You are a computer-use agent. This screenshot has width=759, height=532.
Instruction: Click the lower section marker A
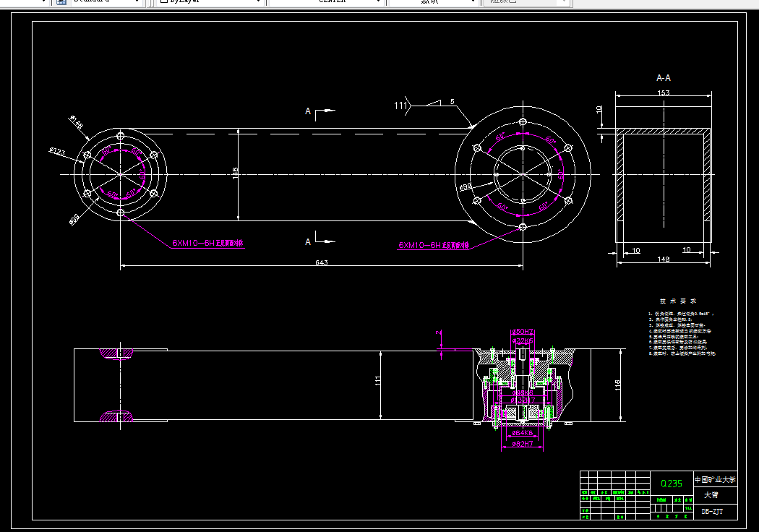(x=308, y=241)
